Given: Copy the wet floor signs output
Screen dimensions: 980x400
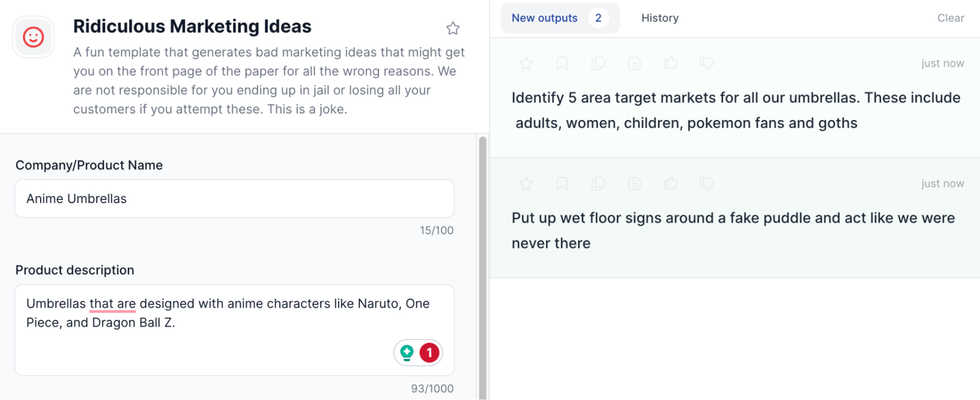Looking at the screenshot, I should point(598,184).
